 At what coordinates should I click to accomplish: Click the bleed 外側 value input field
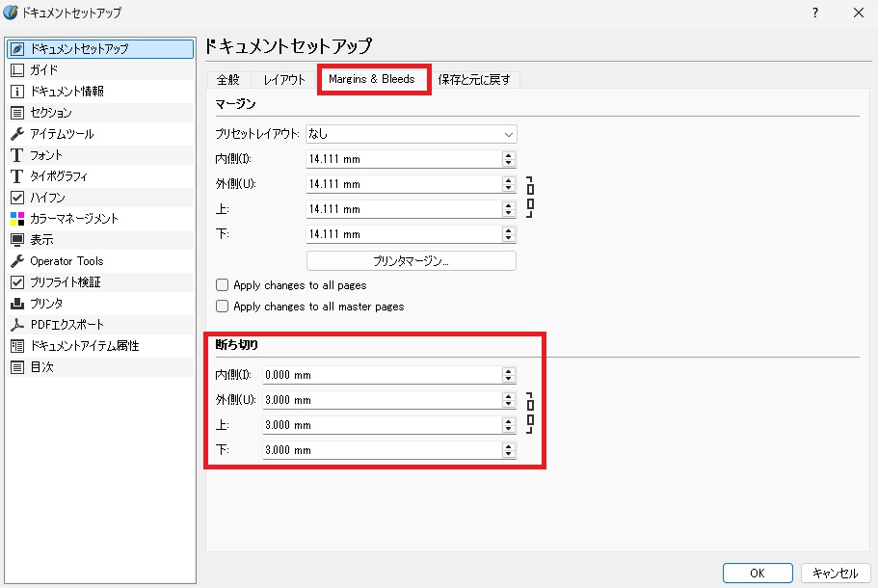(381, 400)
